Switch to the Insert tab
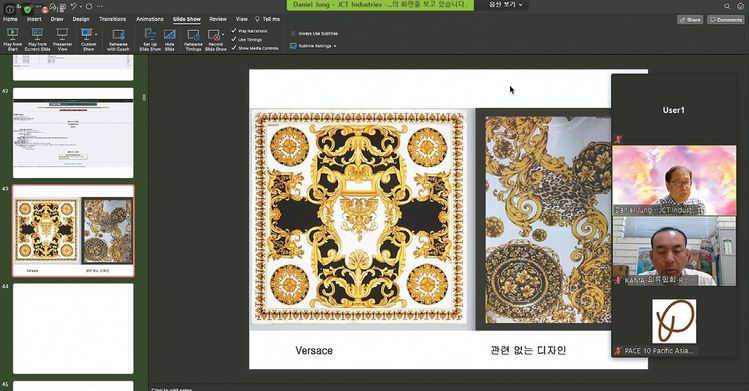Image resolution: width=749 pixels, height=391 pixels. click(x=34, y=19)
